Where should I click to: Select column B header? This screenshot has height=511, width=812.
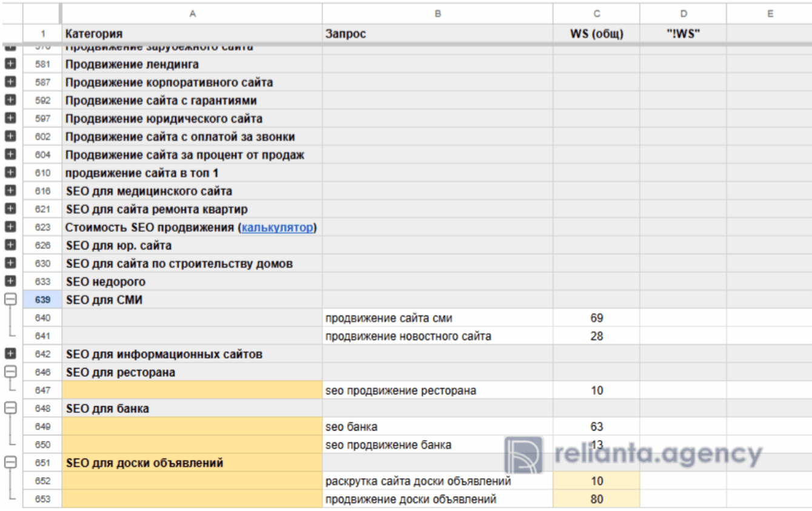438,13
